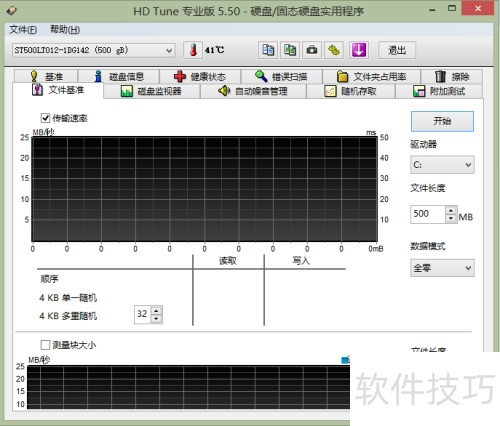
Task: Decrease the queue depth 32 stepper
Action: coord(156,319)
